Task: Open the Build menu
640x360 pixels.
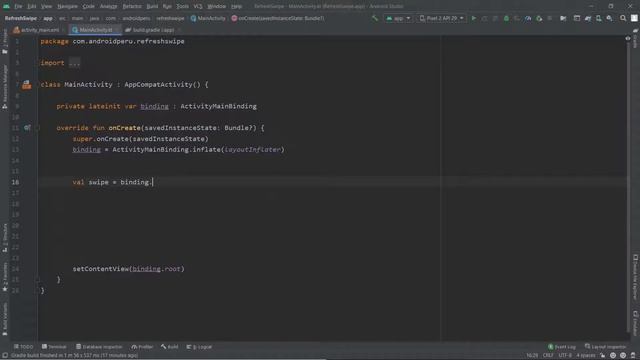Action: point(152,6)
